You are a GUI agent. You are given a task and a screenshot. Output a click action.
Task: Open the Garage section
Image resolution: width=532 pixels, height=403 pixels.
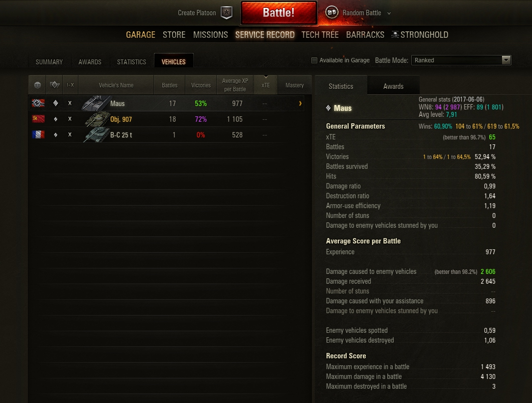tap(140, 35)
